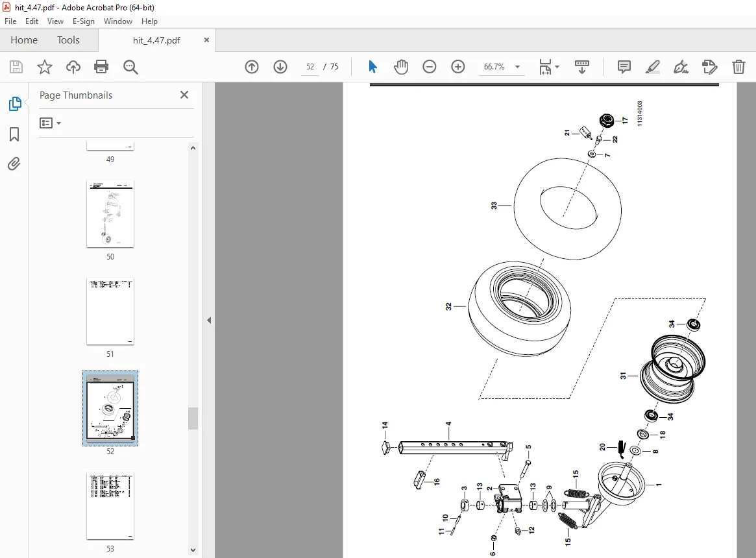Screen dimensions: 756x558
Task: Collapse navigation pane with side arrow
Action: [x=209, y=321]
